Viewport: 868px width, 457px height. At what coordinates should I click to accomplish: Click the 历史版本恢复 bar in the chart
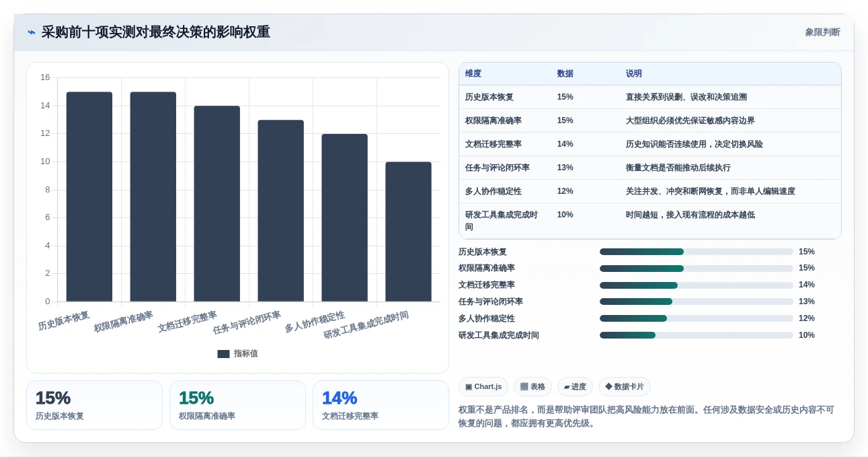coord(89,197)
